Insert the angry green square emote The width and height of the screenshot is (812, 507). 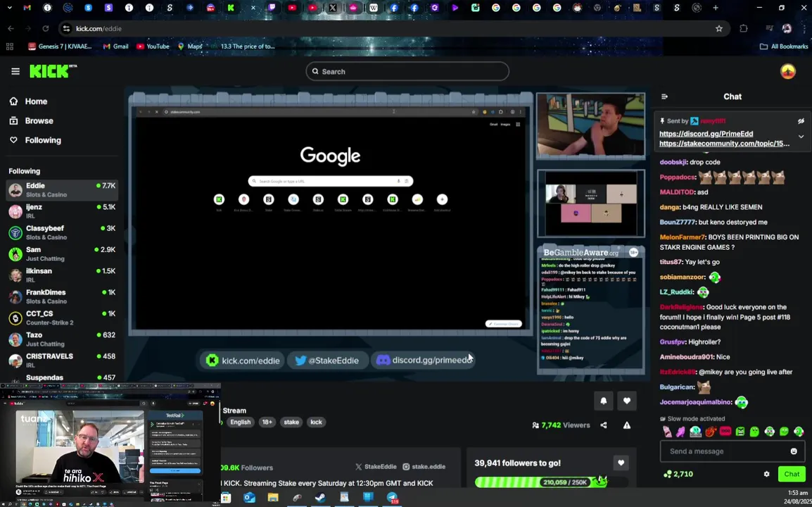[740, 432]
